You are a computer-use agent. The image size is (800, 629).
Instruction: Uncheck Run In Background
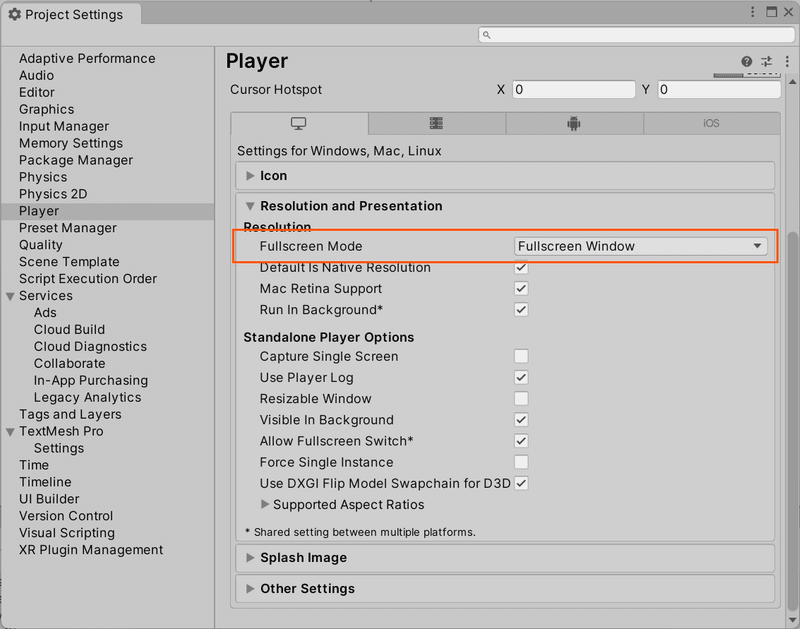tap(520, 310)
